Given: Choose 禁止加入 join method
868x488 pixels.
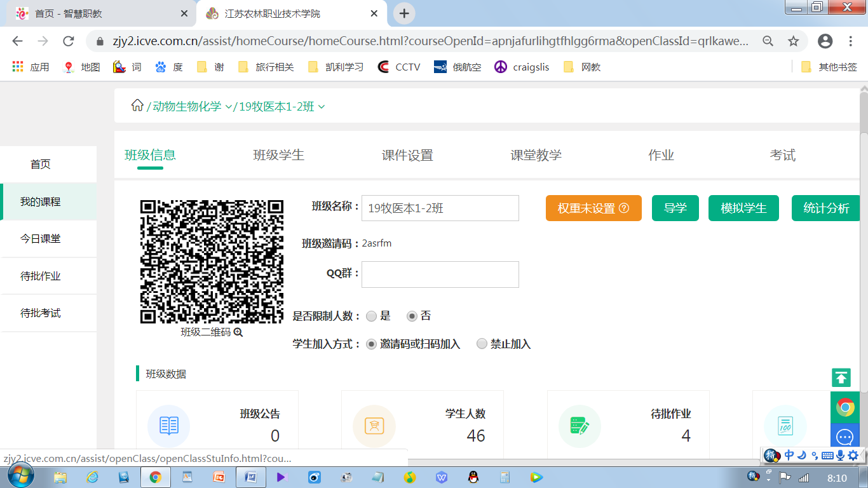Looking at the screenshot, I should pyautogui.click(x=482, y=344).
